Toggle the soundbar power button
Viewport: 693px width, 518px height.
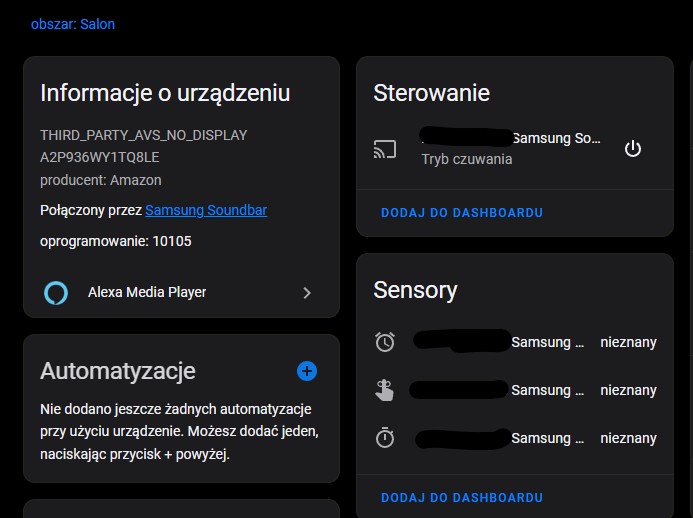632,149
